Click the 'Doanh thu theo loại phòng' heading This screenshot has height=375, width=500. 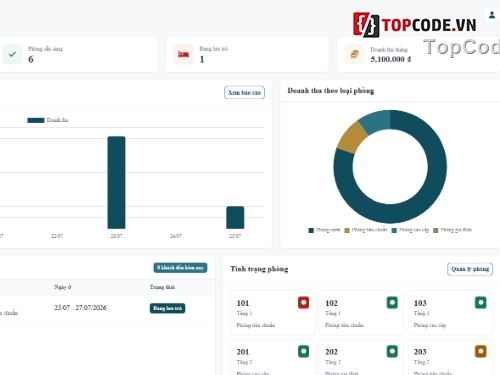[331, 91]
